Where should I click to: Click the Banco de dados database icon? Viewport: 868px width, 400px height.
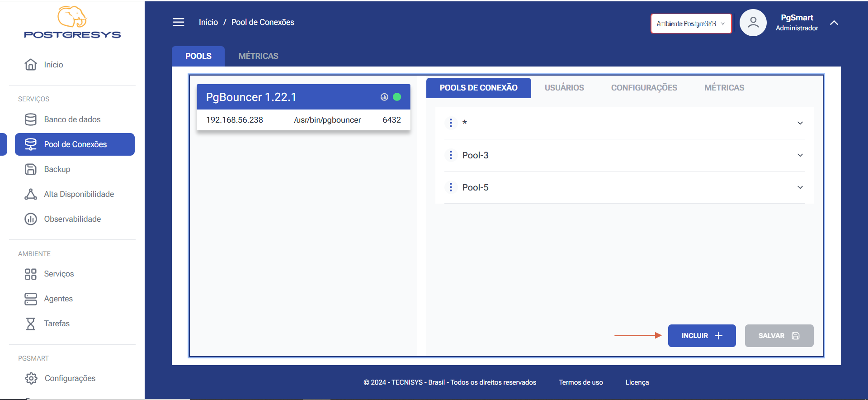(x=31, y=119)
